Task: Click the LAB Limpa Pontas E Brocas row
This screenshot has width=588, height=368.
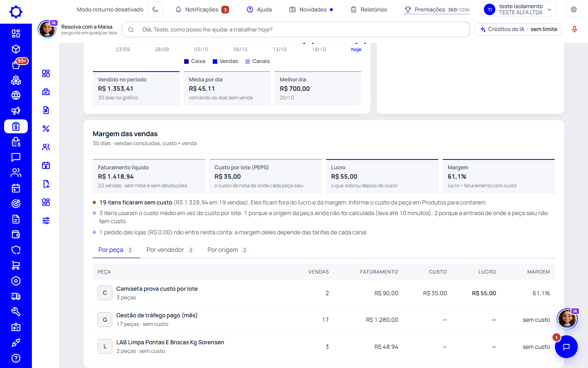Action: coord(324,347)
